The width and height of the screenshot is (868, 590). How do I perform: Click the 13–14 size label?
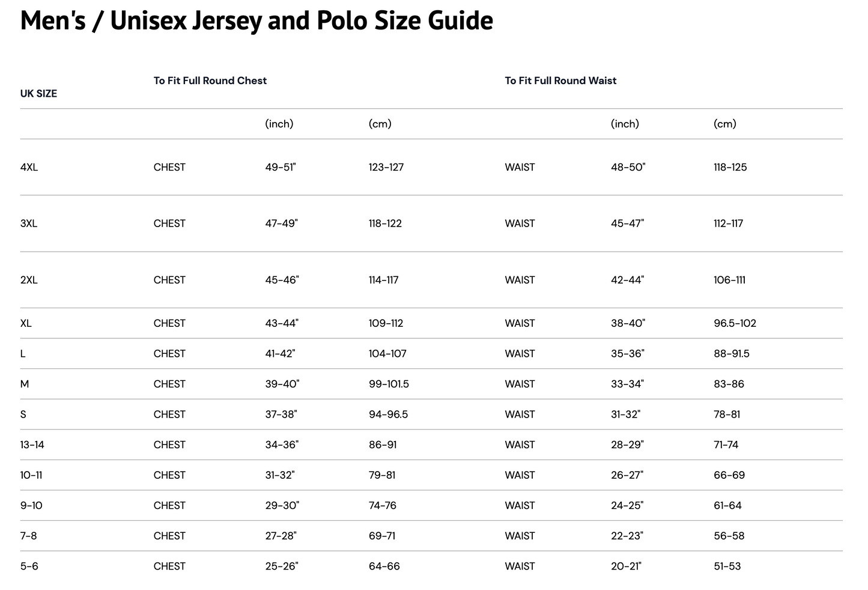(32, 445)
